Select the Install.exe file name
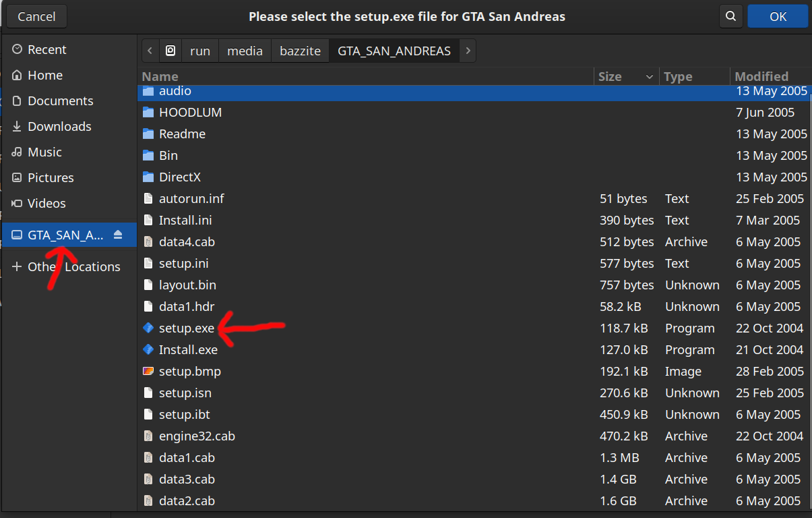Screen dimensions: 812x518 [188, 349]
